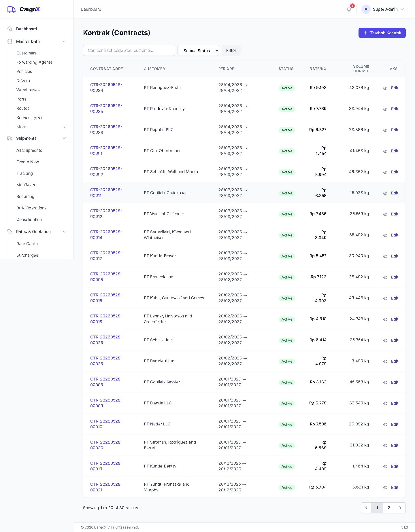Collapse the Master Data section chevron
The image size is (415, 532).
tap(64, 41)
